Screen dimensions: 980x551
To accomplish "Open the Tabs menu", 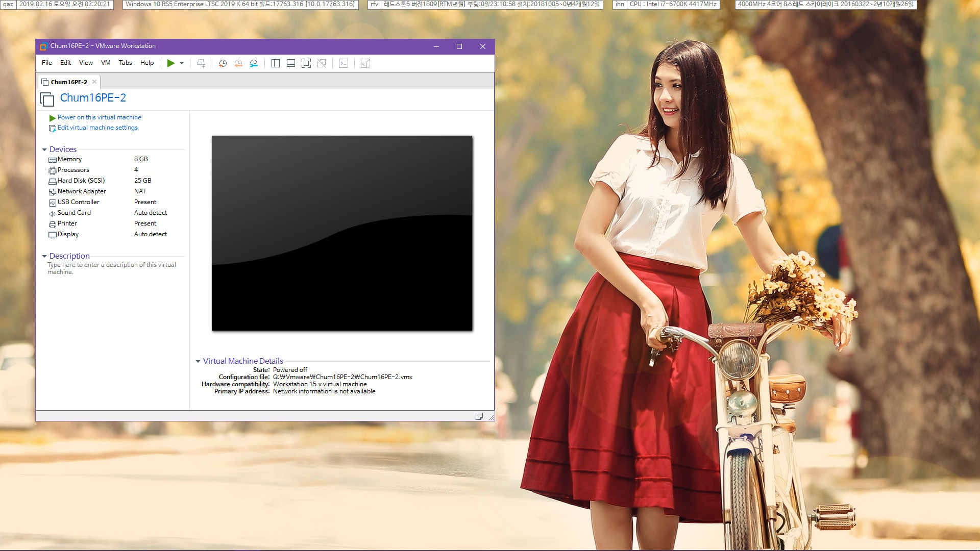I will pyautogui.click(x=125, y=63).
